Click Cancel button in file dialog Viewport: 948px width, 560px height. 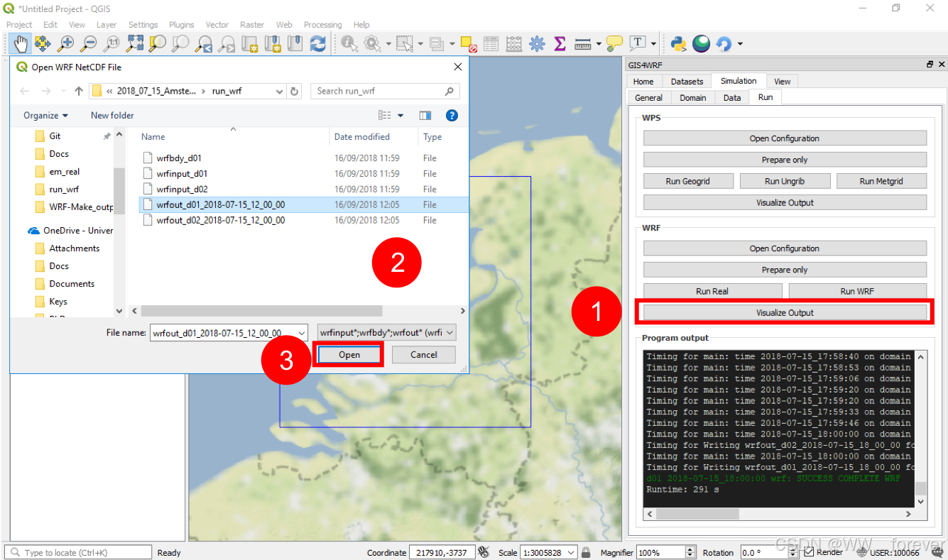point(423,355)
